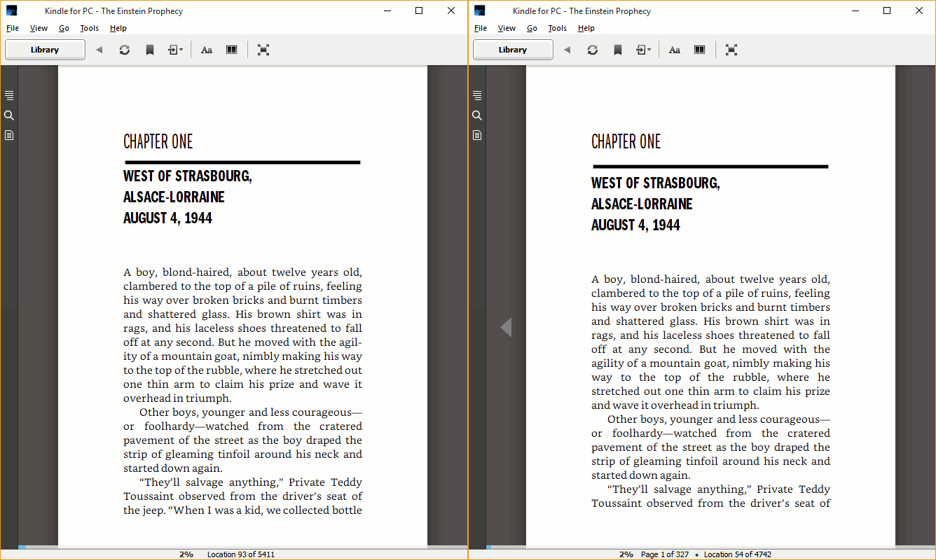Click "Page 1 of 327" in the right status bar
Viewport: 936px width, 560px height.
665,554
